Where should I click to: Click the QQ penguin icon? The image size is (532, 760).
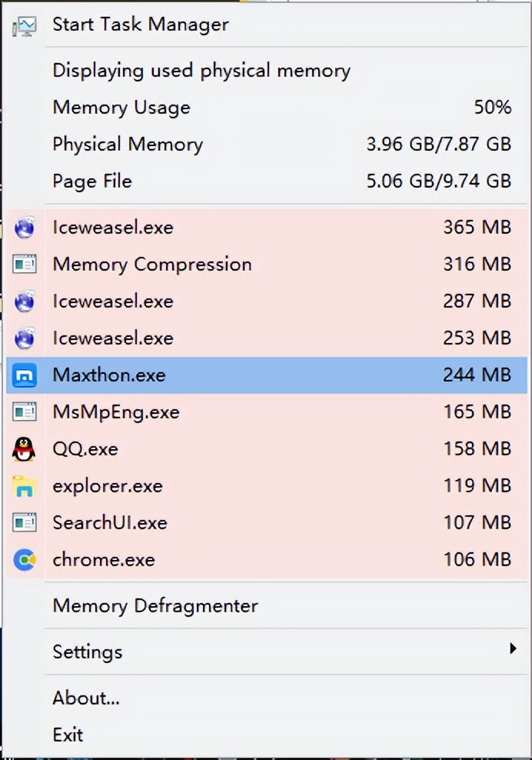(x=25, y=449)
